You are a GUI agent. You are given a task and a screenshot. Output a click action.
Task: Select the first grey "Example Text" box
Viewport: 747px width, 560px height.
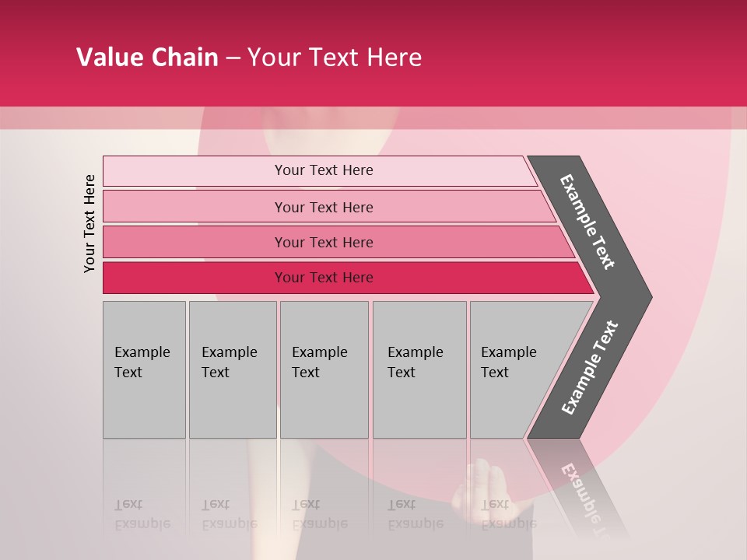[x=144, y=369]
